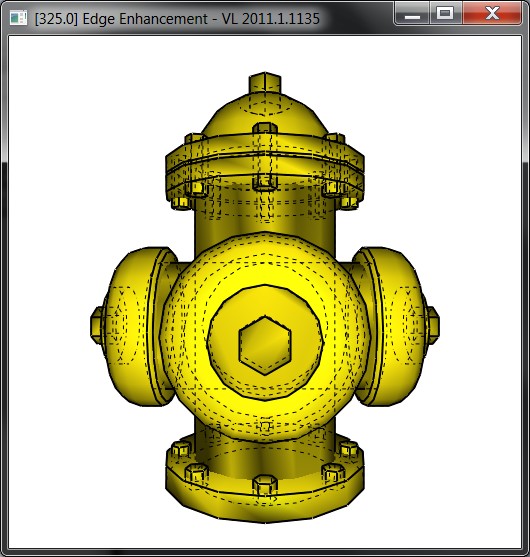Click the hydrant's front circular outlet cap ring
Viewport: 530px width, 557px height.
point(265,342)
